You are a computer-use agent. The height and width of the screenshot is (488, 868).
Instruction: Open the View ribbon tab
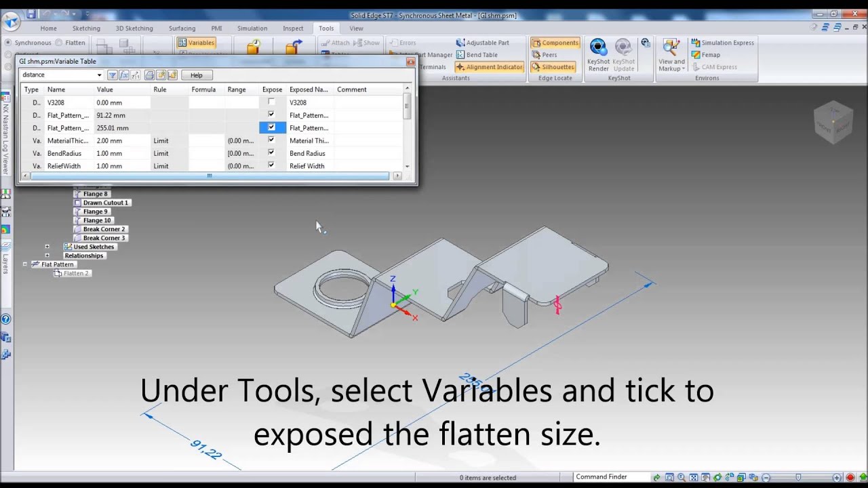click(356, 28)
